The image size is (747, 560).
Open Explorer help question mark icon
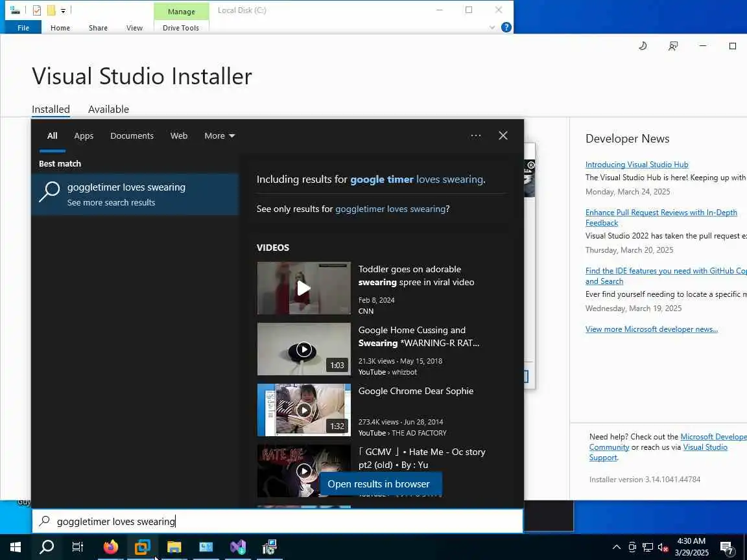coord(506,27)
